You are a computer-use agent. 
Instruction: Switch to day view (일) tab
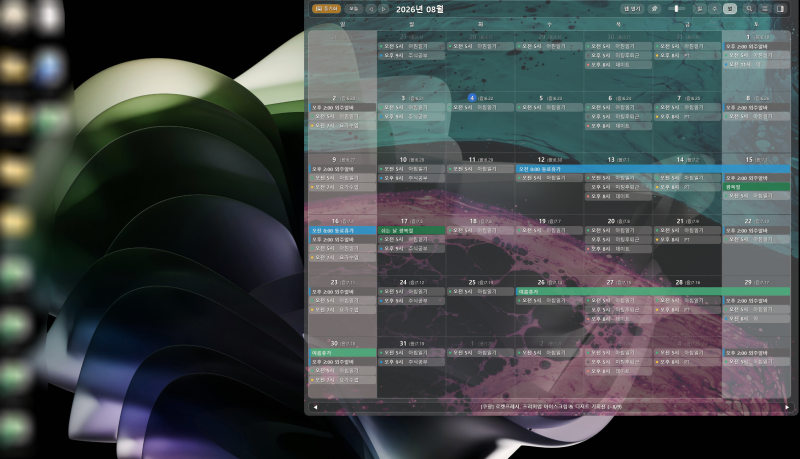tap(699, 9)
